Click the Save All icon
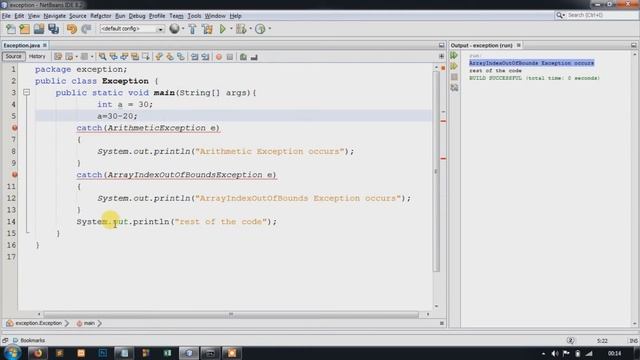The height and width of the screenshot is (360, 640). pos(53,29)
